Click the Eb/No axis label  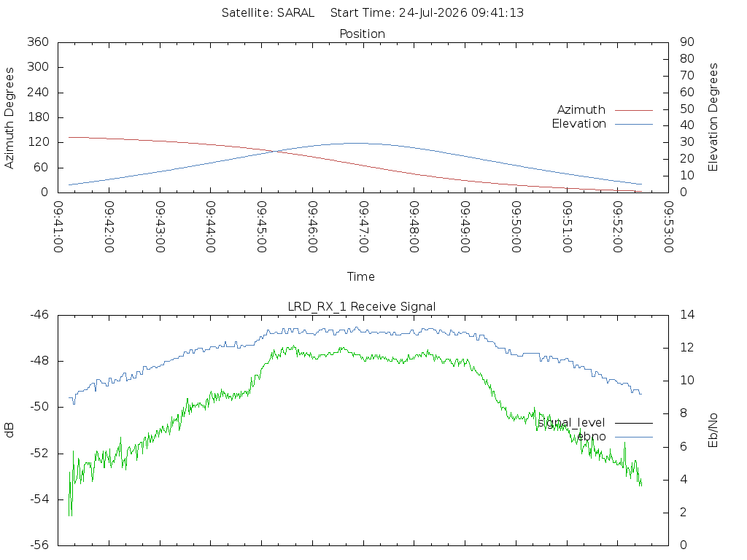click(x=713, y=430)
